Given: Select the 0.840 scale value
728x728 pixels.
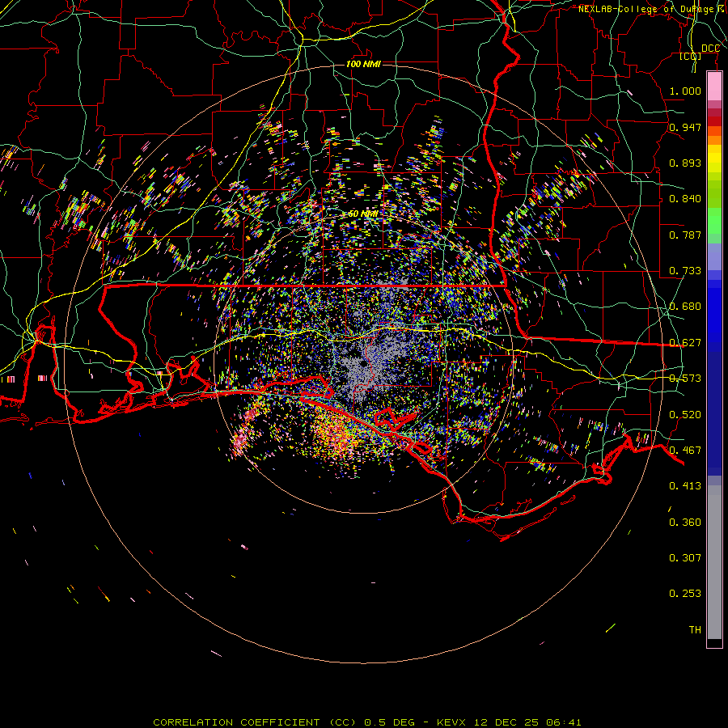Looking at the screenshot, I should (685, 199).
